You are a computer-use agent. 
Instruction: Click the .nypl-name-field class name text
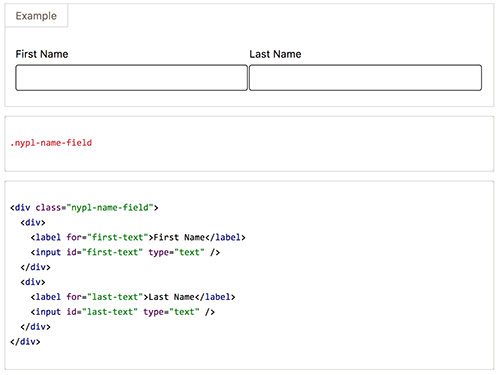pyautogui.click(x=51, y=143)
